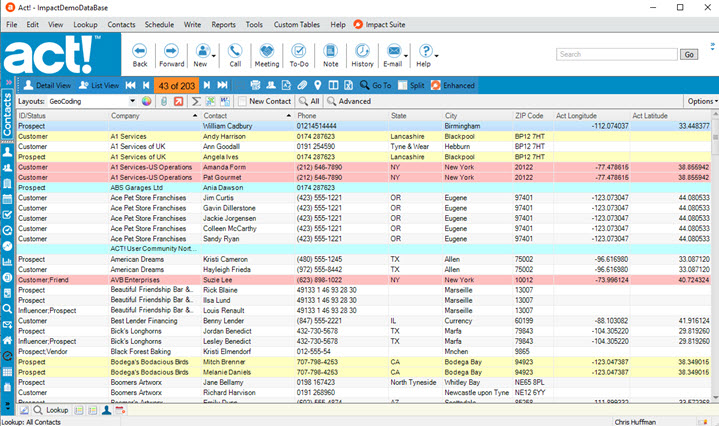719x426 pixels.
Task: Sort by the Company column header
Action: [155, 116]
